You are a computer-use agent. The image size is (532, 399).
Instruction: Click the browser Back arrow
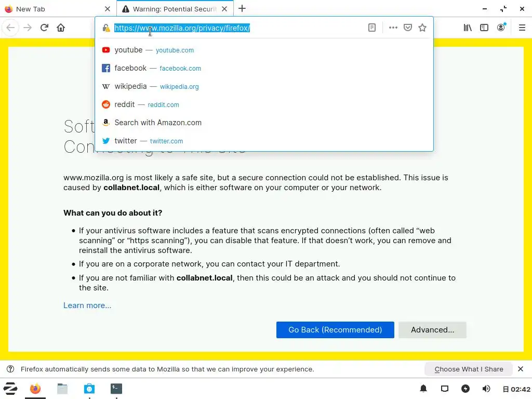click(x=10, y=28)
